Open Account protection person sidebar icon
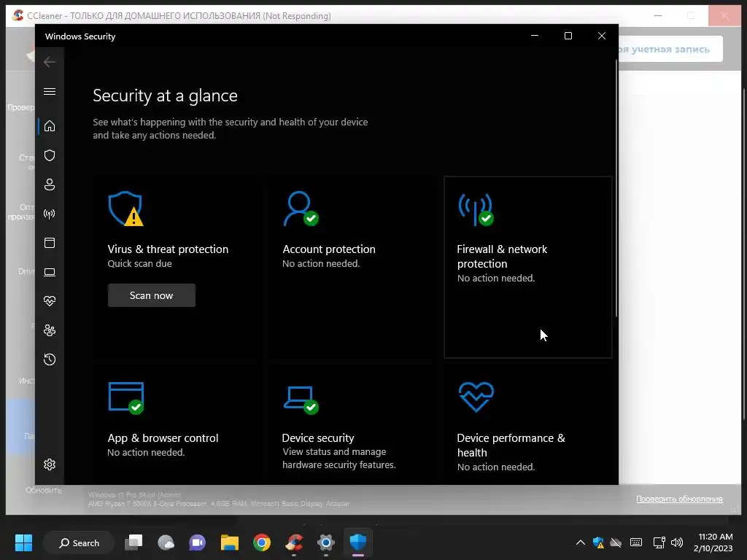The height and width of the screenshot is (560, 747). (x=50, y=184)
